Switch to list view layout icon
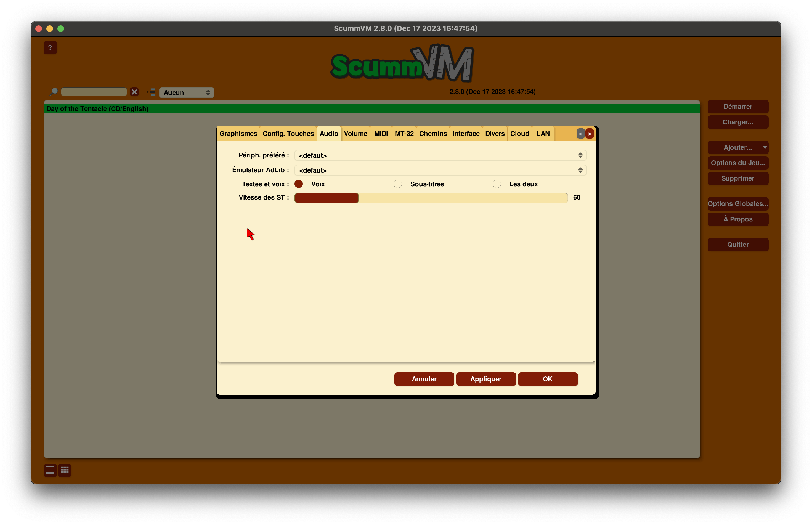 [x=50, y=470]
